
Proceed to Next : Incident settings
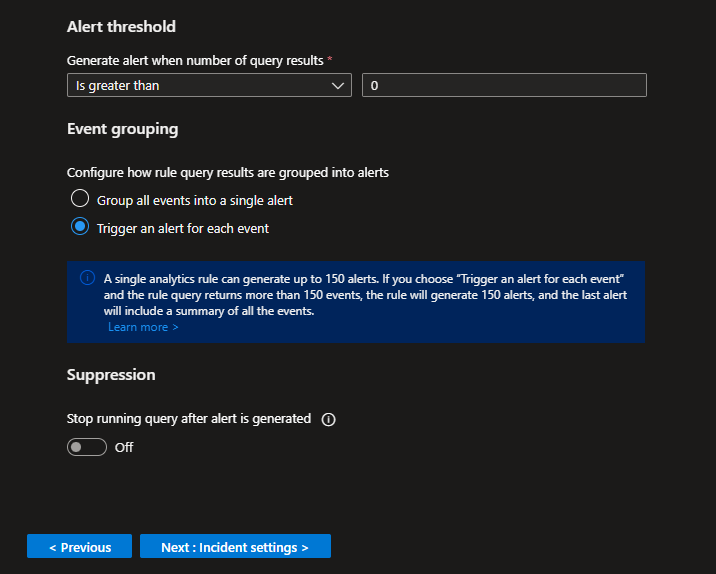pos(235,547)
